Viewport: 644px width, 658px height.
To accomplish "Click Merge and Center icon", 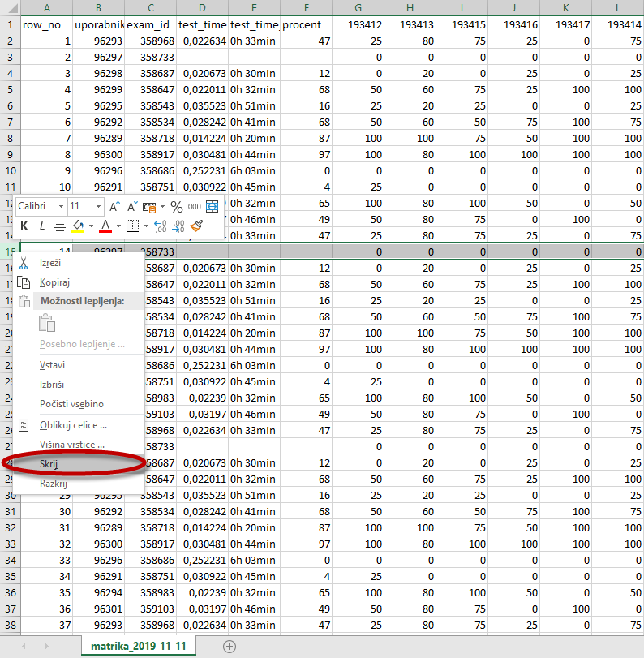I will pyautogui.click(x=213, y=206).
